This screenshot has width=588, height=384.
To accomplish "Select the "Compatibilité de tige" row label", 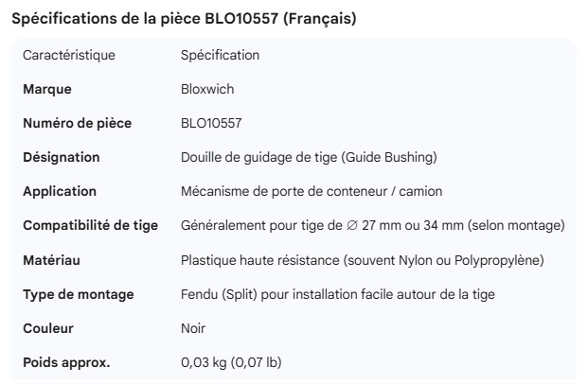I will 91,225.
